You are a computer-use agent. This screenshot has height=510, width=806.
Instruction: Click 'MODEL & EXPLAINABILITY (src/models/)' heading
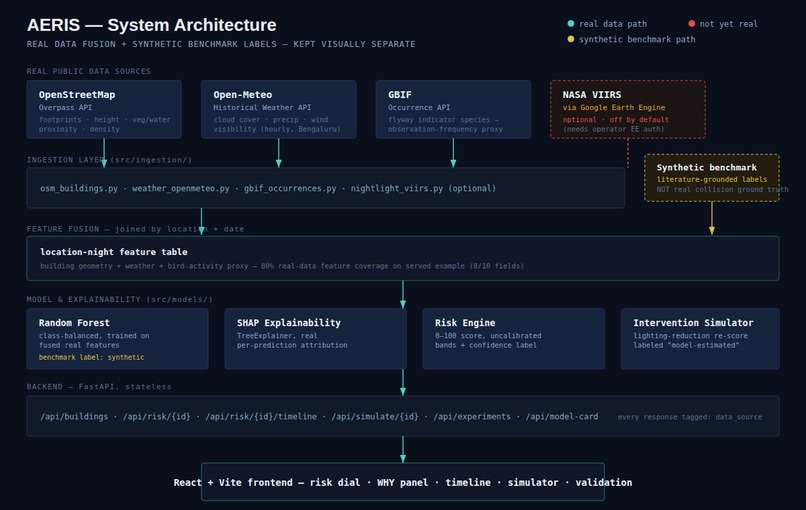[x=120, y=299]
